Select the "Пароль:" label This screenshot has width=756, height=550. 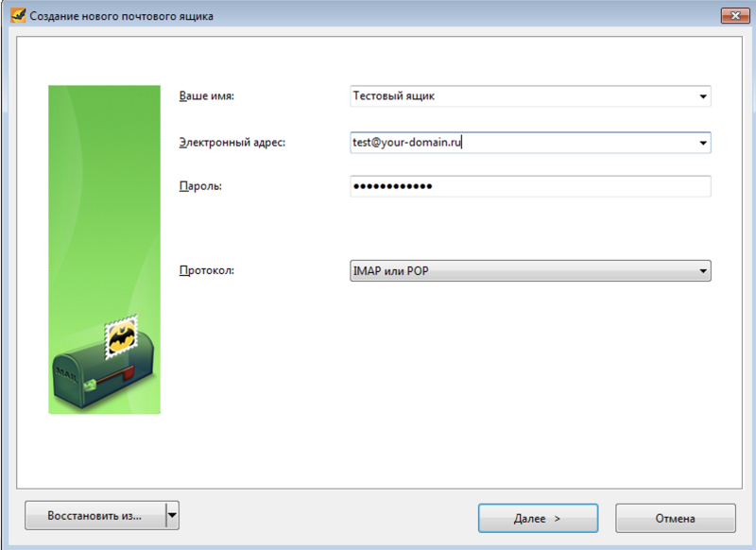tap(200, 187)
